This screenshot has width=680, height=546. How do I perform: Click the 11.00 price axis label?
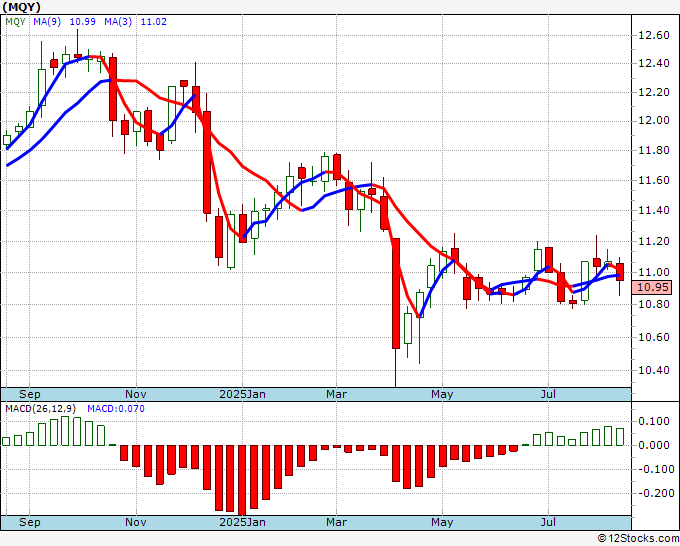(x=654, y=272)
